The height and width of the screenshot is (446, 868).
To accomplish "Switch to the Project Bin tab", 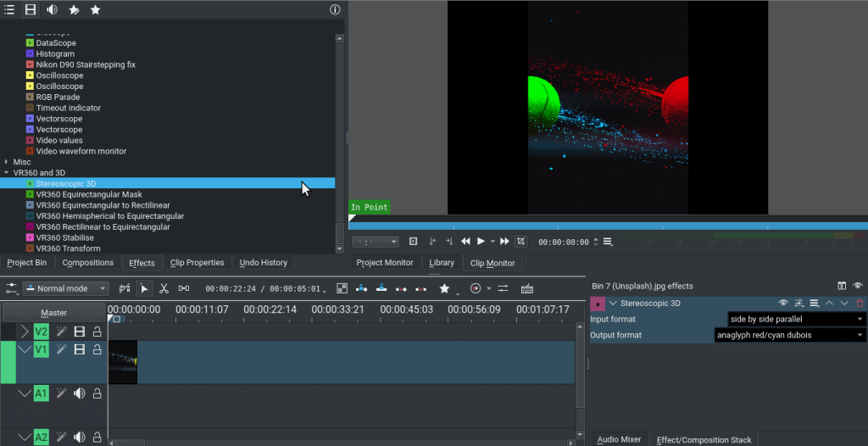I will coord(27,263).
